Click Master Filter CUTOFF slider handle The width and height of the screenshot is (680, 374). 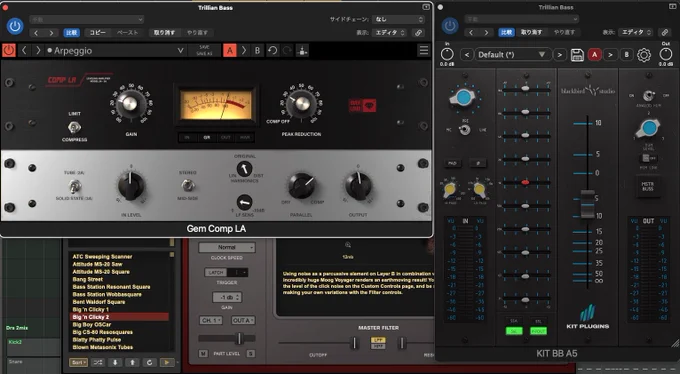[354, 343]
